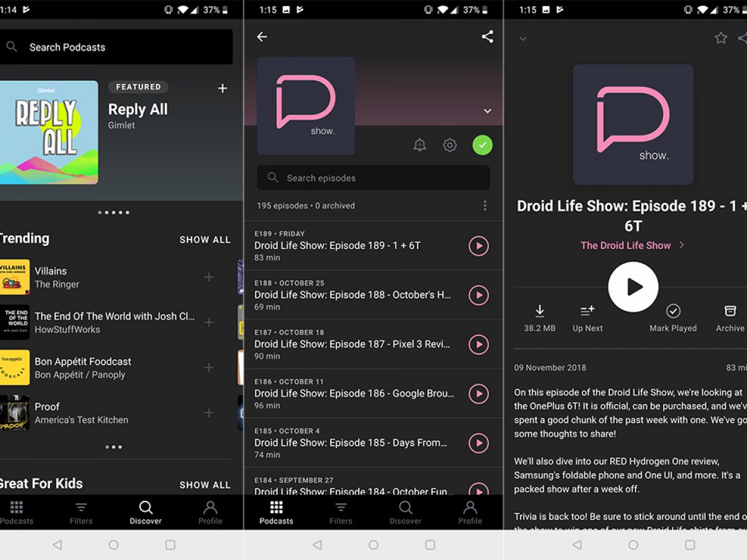Add Reply All with the plus icon
Image resolution: width=747 pixels, height=560 pixels.
222,88
